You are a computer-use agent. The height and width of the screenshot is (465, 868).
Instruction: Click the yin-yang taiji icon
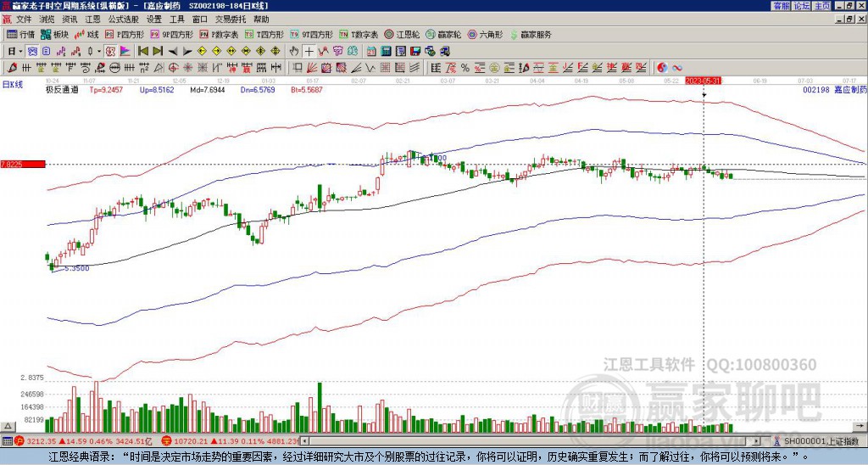point(661,68)
